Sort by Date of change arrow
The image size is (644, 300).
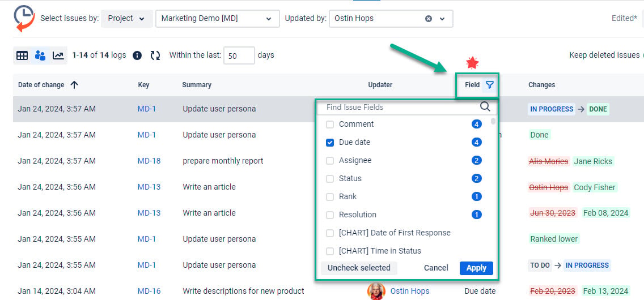(74, 85)
